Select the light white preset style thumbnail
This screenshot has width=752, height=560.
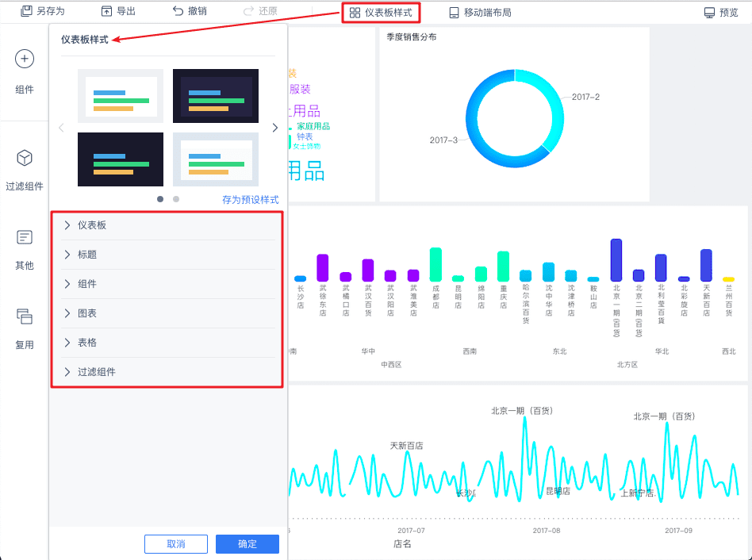point(121,96)
